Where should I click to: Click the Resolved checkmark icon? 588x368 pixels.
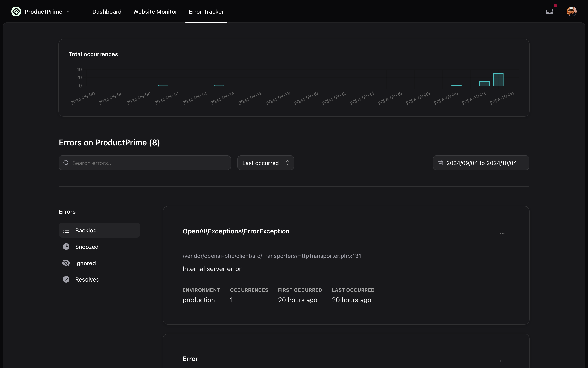coord(66,279)
